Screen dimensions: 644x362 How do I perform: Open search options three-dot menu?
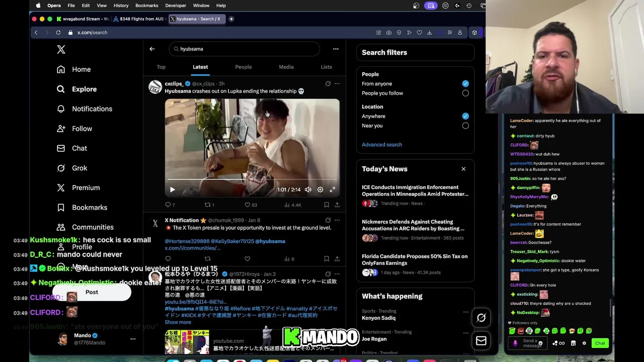point(336,49)
